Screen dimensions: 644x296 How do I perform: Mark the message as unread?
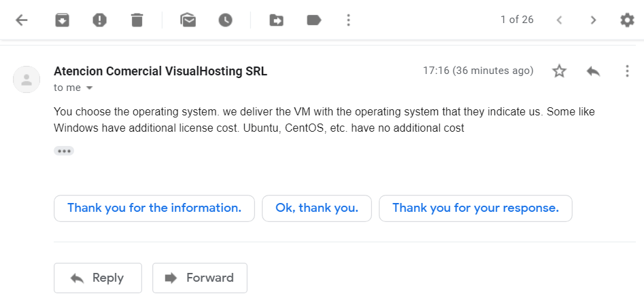coord(188,20)
